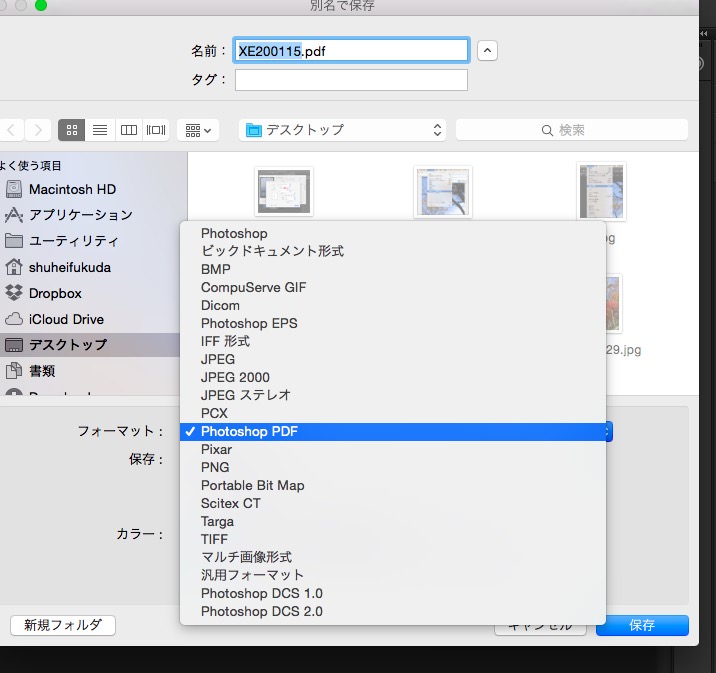Click 新規フォルダ button
Viewport: 716px width, 673px height.
coord(63,625)
